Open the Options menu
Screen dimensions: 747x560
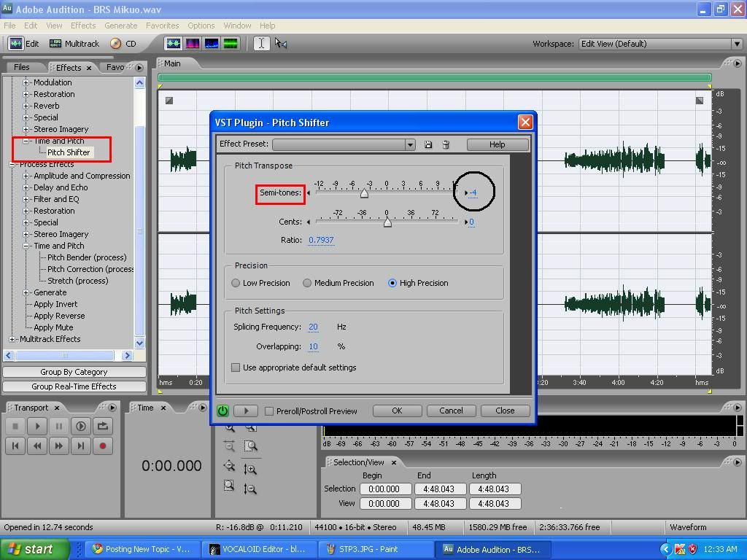click(201, 26)
